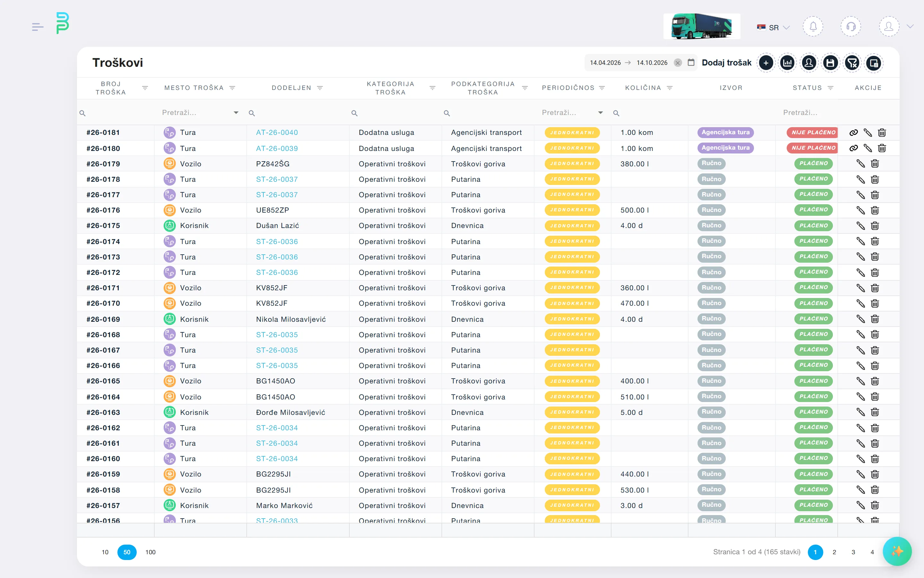Click the green B logo
924x578 pixels.
(63, 23)
